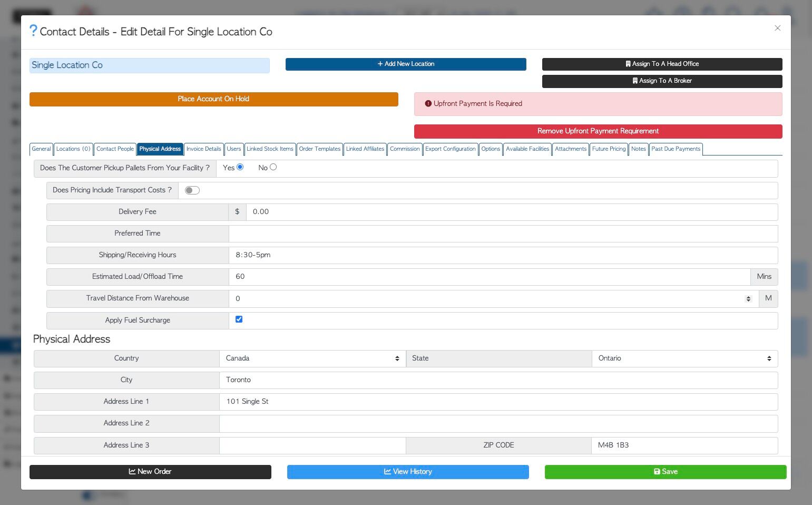Click the floppy disk icon on Save

pos(657,472)
